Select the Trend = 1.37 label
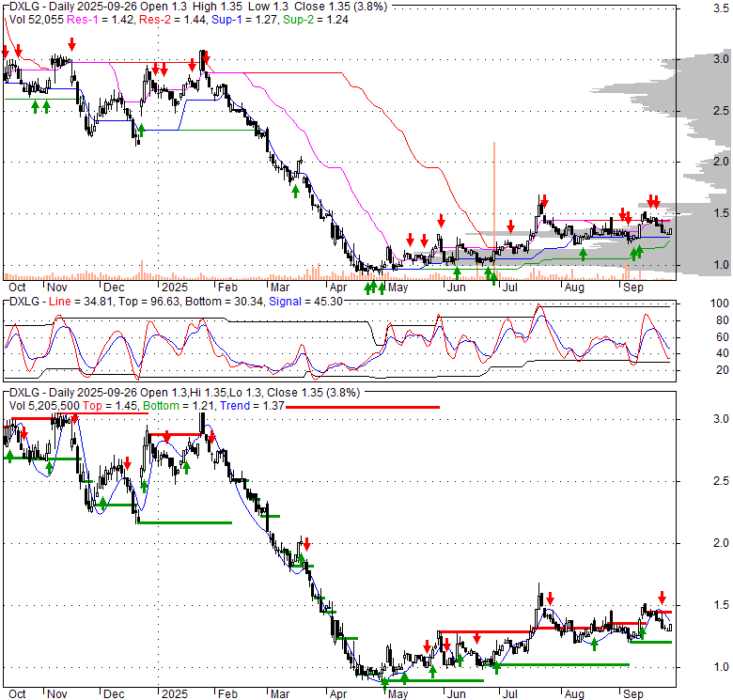This screenshot has height=700, width=733. click(x=252, y=406)
